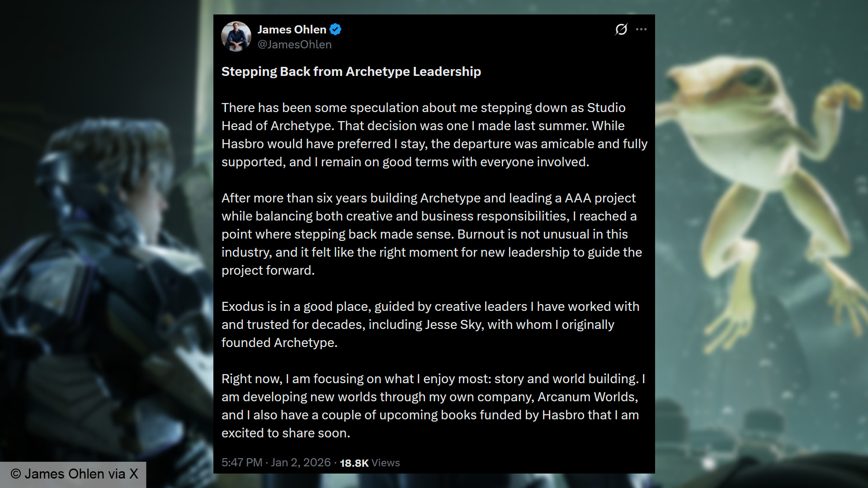Click the James Ohlen display name
The height and width of the screenshot is (488, 868).
point(292,30)
